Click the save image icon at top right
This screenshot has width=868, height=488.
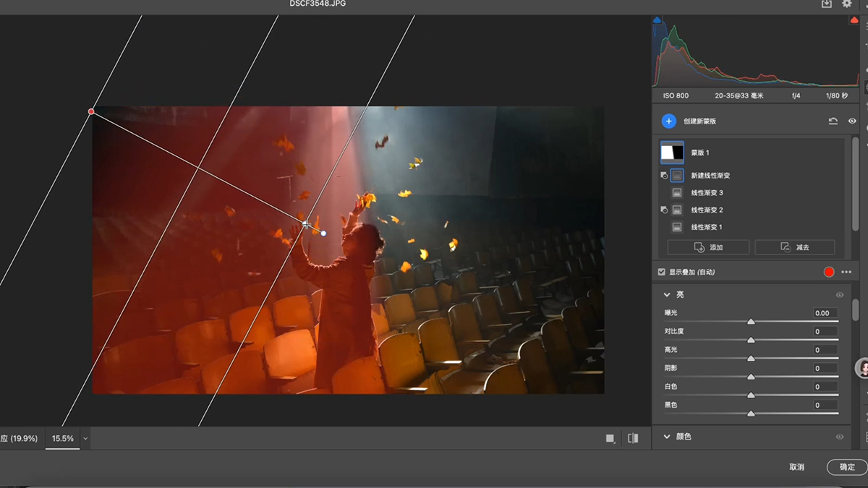827,4
